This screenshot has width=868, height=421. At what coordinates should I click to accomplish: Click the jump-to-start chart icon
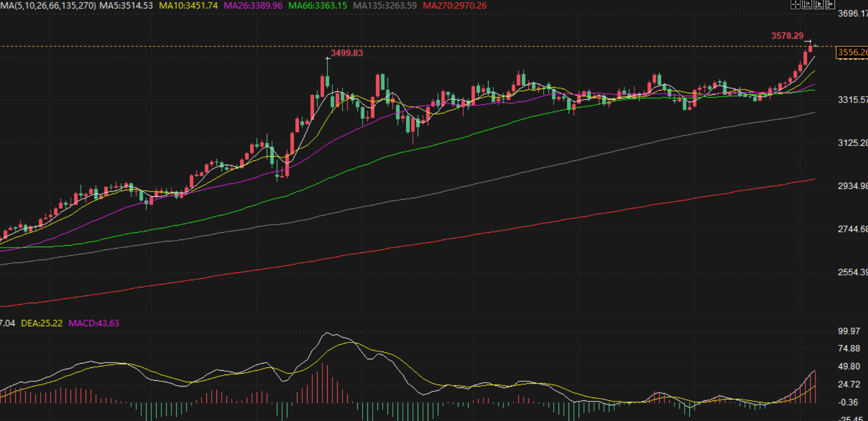pyautogui.click(x=807, y=5)
